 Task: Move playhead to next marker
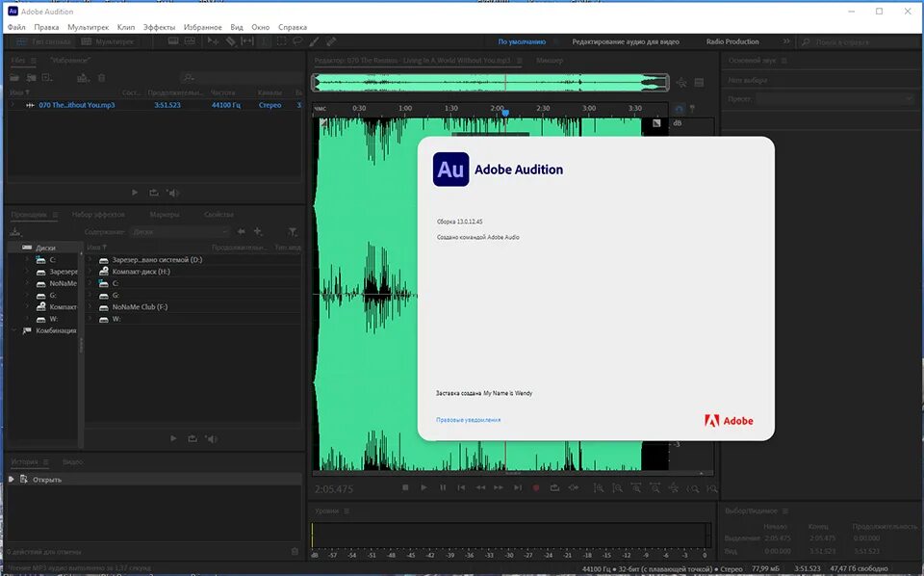(518, 487)
